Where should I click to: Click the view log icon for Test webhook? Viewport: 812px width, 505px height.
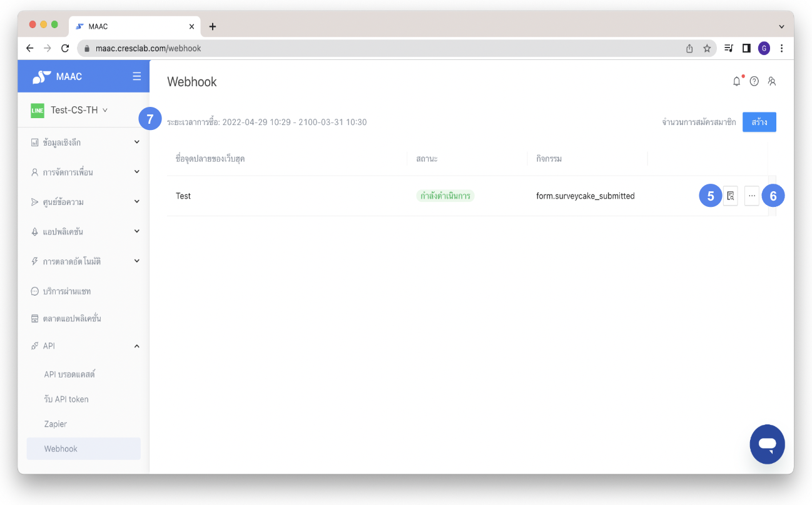730,196
